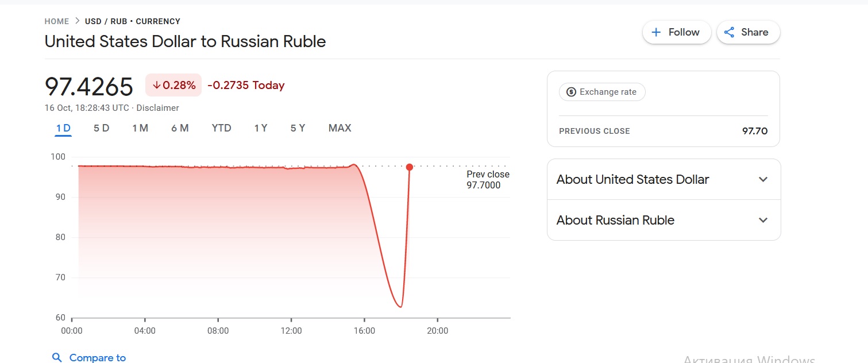Select the YTD range tab
This screenshot has height=363, width=868.
pos(221,128)
